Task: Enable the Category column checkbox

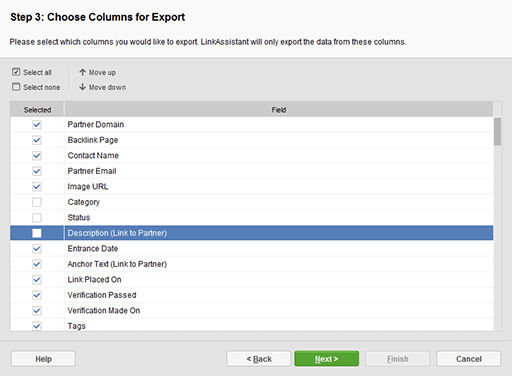Action: (37, 202)
